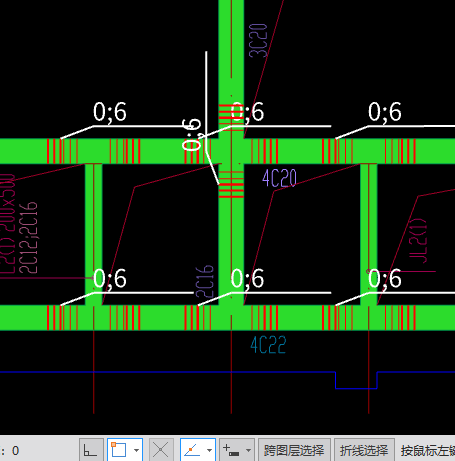Toggle the endpoint object snap icon

click(119, 450)
